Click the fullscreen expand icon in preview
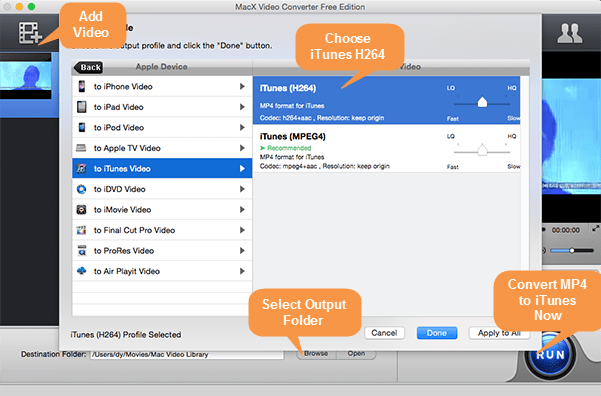This screenshot has height=396, width=601. (x=595, y=229)
